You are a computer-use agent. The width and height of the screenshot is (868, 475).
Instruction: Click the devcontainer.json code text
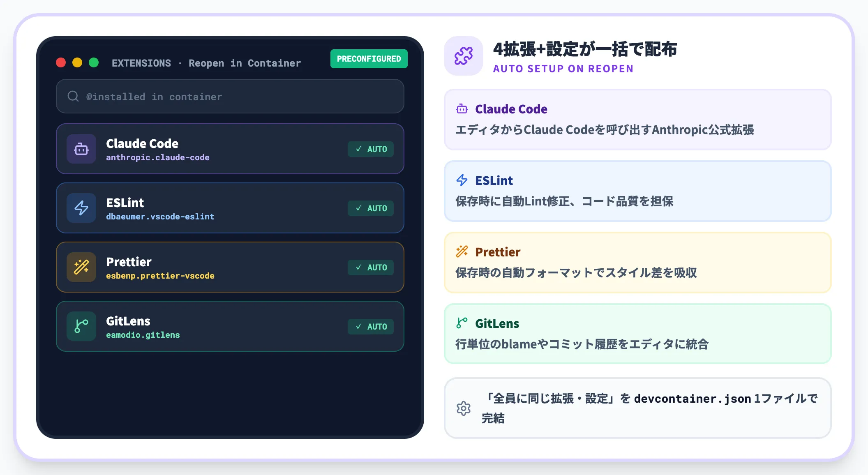coord(693,399)
